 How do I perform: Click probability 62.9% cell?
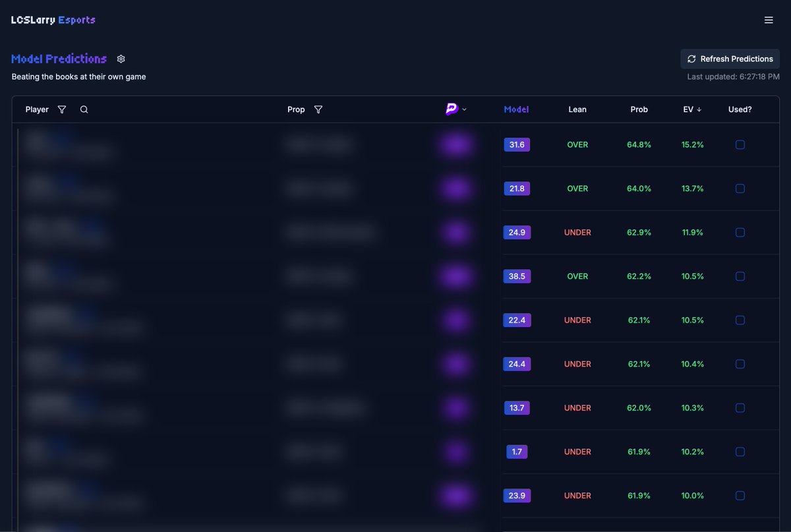tap(639, 232)
